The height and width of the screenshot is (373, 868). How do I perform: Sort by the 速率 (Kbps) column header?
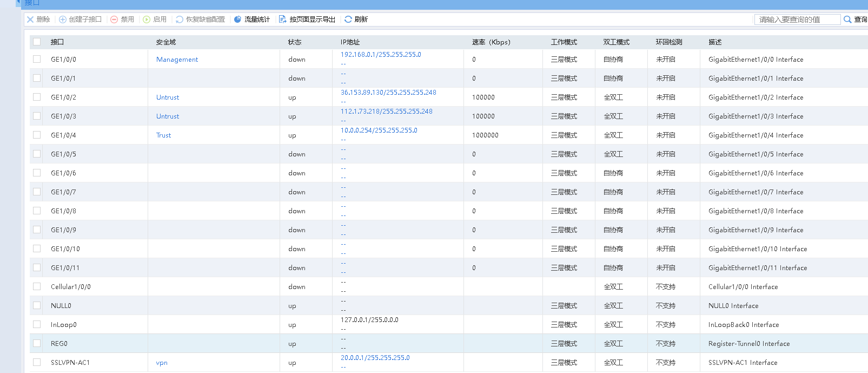[x=491, y=42]
